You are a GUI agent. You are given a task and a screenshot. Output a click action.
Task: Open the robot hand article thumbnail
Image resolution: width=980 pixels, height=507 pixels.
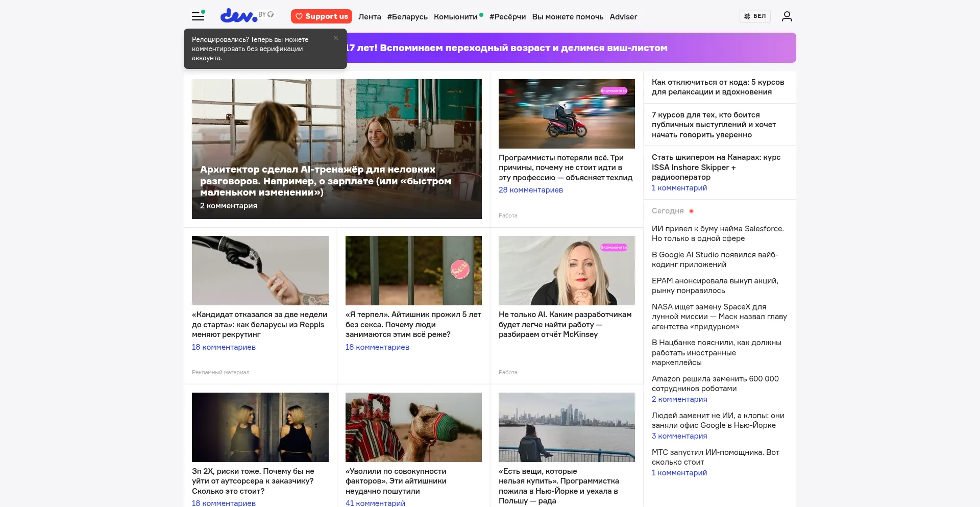tap(260, 271)
